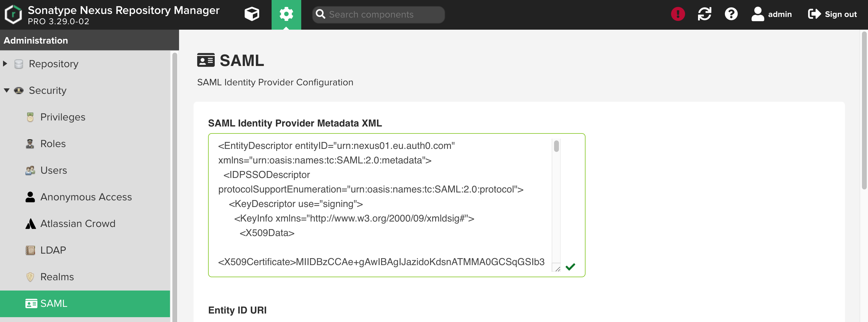Collapse the Security tree node
Image resolution: width=868 pixels, height=322 pixels.
[x=6, y=90]
